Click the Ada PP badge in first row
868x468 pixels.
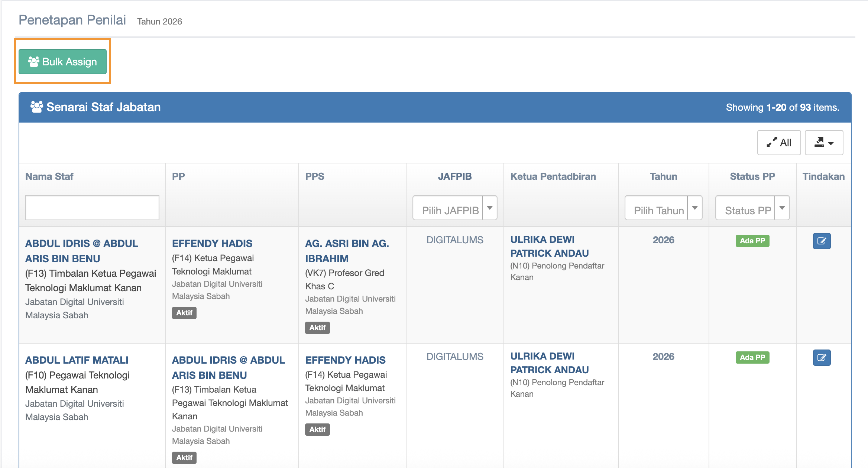point(752,241)
